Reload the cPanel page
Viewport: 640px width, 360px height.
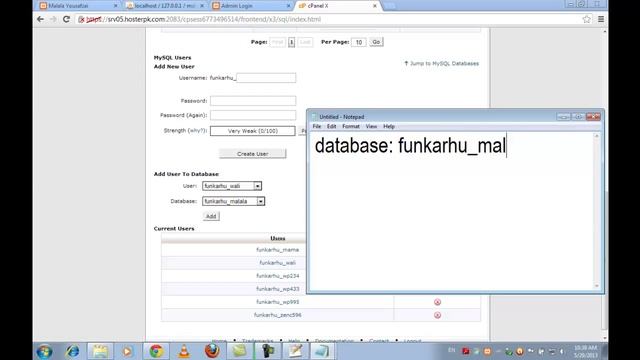tap(66, 19)
